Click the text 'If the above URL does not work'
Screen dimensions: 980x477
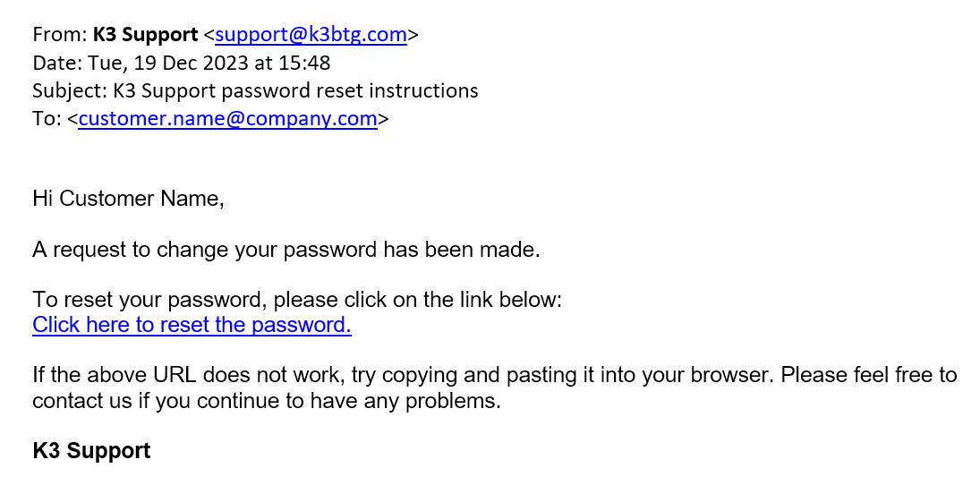(189, 375)
